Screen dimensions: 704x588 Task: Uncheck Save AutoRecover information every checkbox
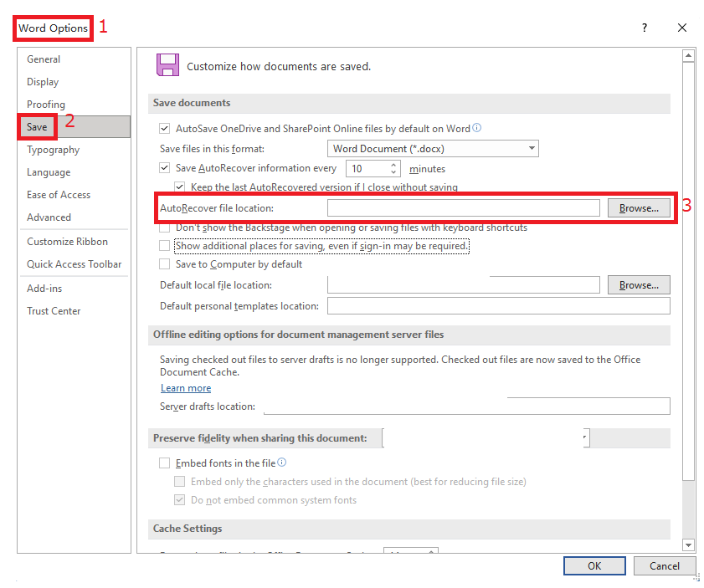164,168
